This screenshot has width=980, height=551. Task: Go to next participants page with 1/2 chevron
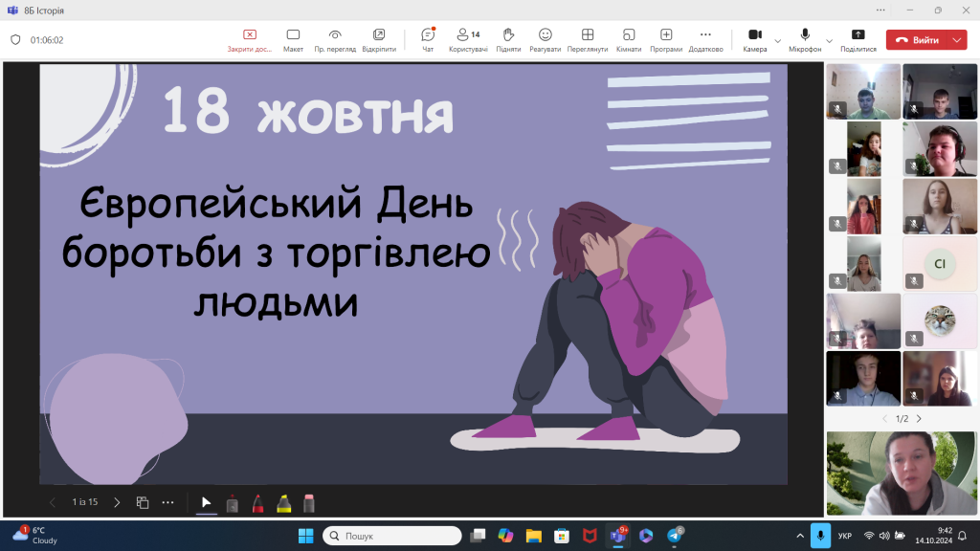(919, 418)
